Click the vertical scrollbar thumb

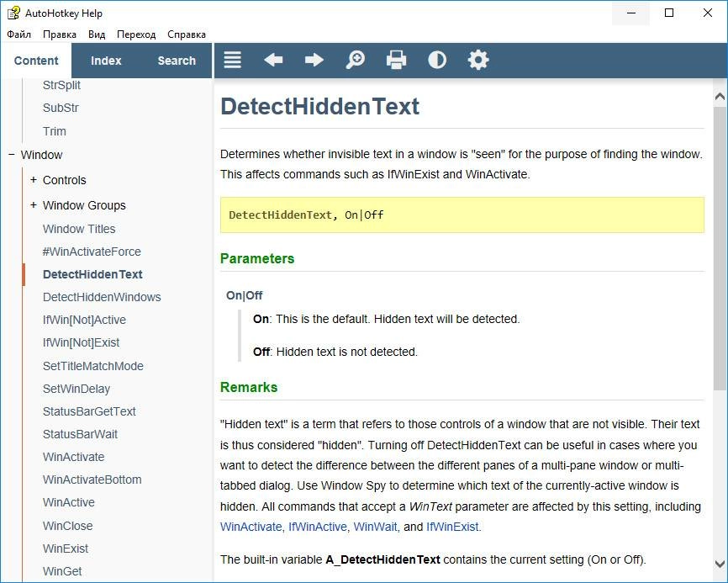tap(720, 247)
